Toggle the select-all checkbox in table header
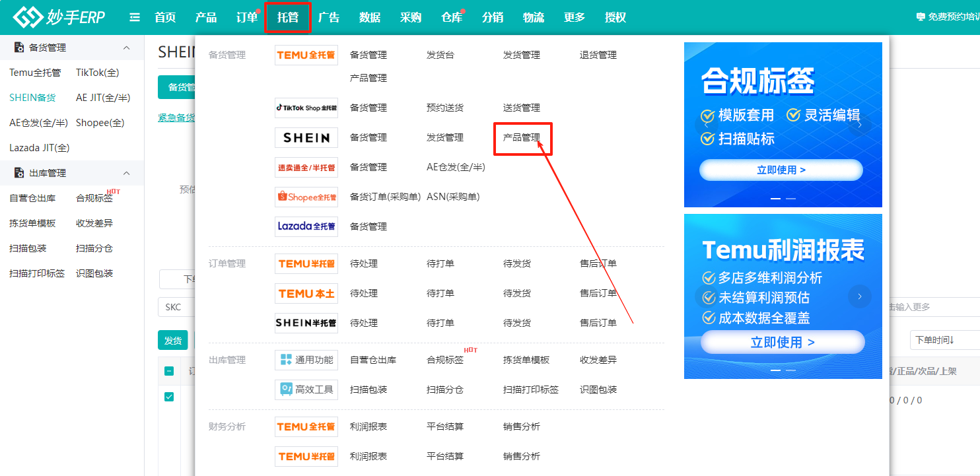This screenshot has width=980, height=476. 169,371
